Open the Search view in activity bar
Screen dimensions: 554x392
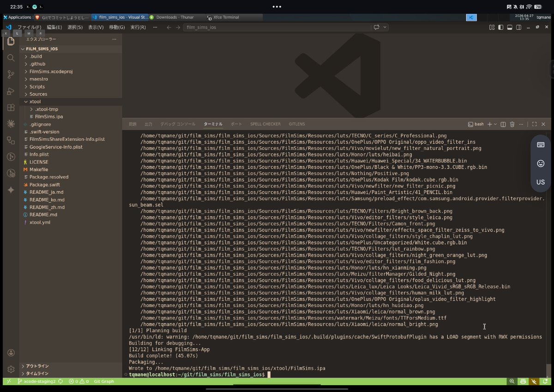click(x=11, y=58)
